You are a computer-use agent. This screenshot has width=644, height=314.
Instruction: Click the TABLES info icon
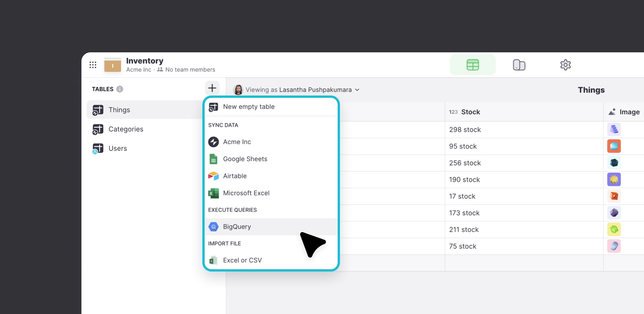(120, 89)
